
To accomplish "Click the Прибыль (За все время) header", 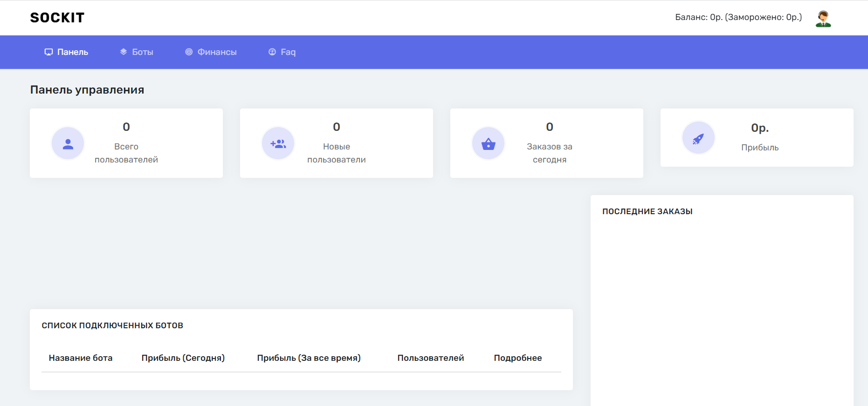I will click(x=309, y=358).
